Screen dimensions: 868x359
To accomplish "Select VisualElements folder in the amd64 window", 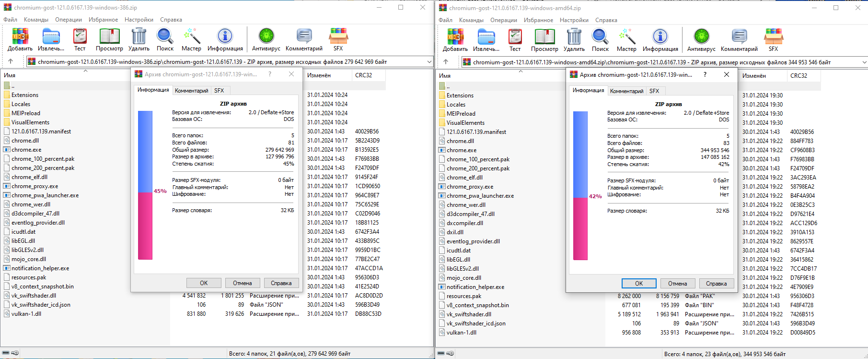I will coord(465,123).
